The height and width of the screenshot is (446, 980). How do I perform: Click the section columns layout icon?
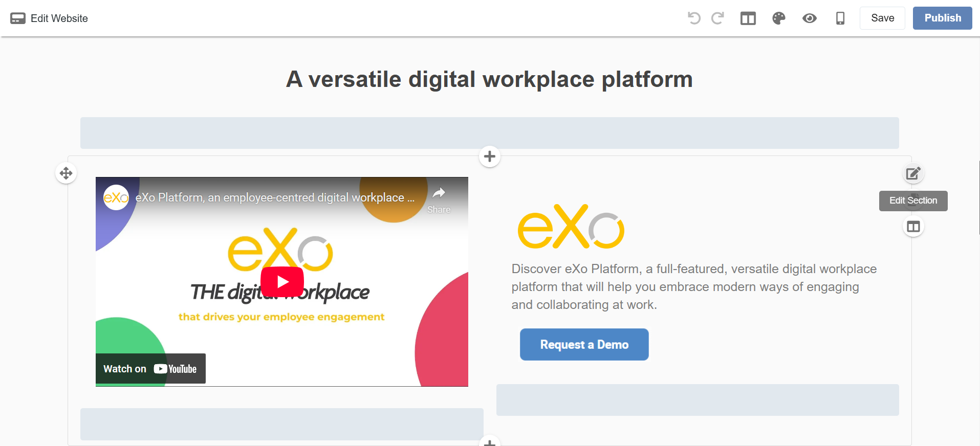click(913, 227)
